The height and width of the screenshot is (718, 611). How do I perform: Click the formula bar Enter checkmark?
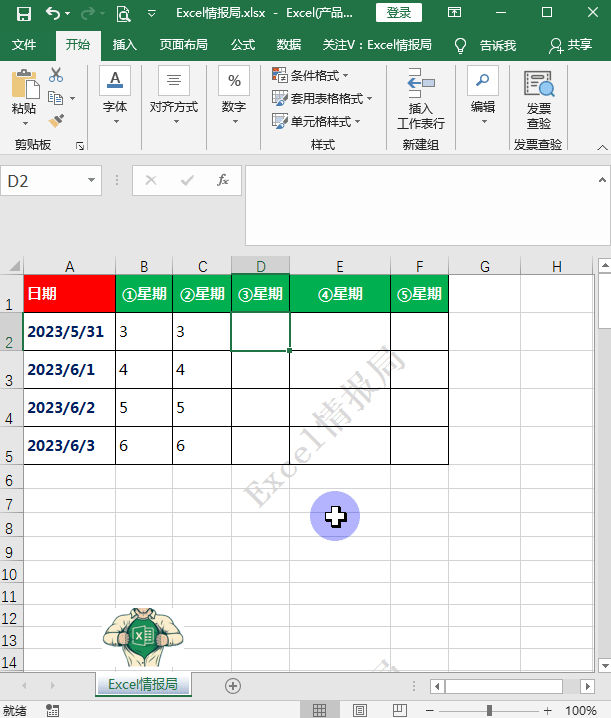(x=187, y=180)
